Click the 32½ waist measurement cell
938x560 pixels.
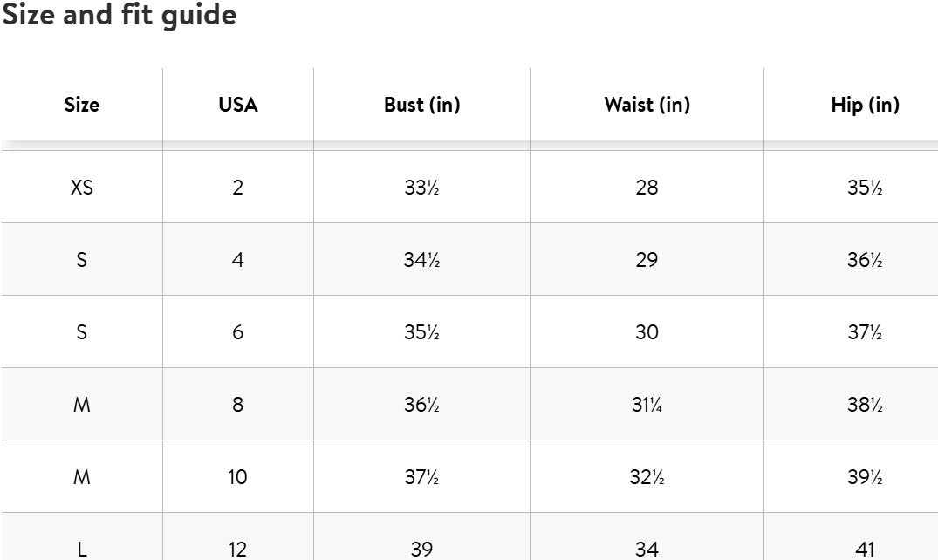click(x=647, y=477)
